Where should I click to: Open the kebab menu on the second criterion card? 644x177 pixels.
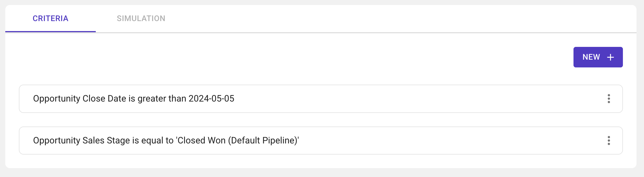609,141
